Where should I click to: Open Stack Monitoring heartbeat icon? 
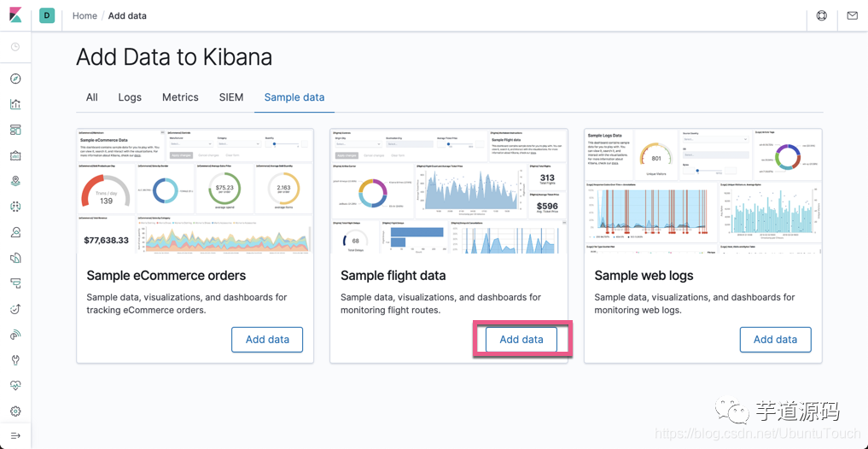coord(15,385)
